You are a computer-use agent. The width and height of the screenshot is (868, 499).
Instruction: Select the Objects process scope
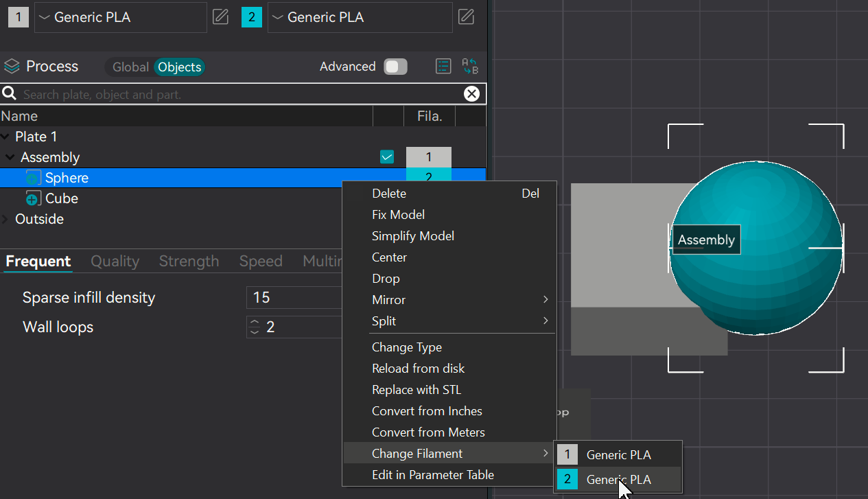[180, 67]
